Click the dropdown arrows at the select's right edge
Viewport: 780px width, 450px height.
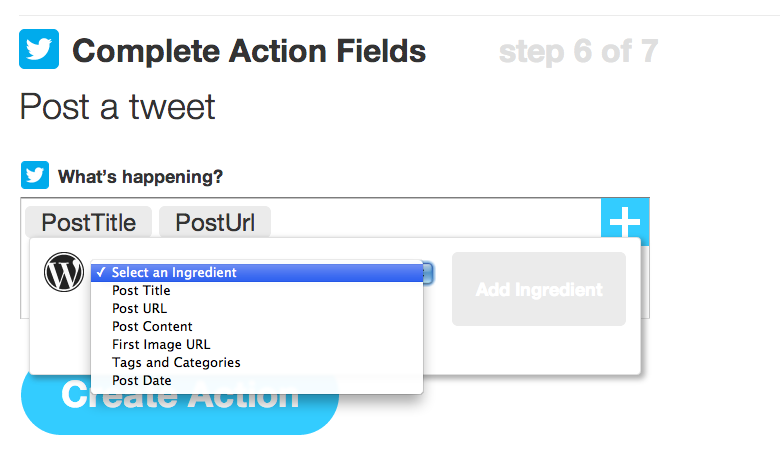tap(428, 273)
